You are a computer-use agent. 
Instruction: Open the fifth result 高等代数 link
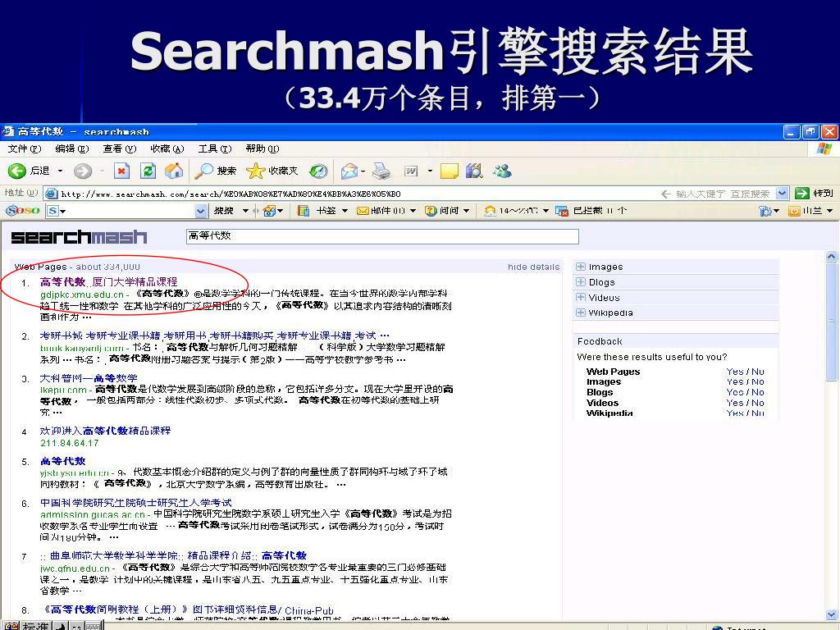[x=62, y=461]
